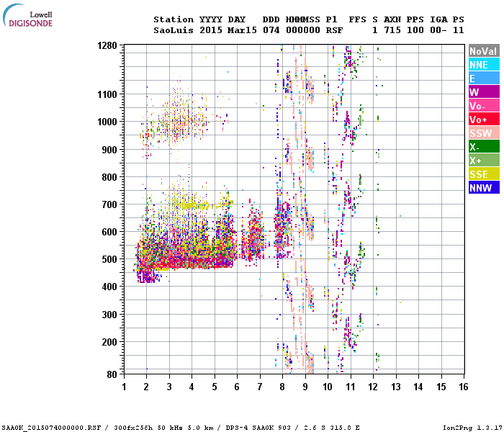Screen dimensions: 504x432
Task: Click x-axis frequency label 12
Action: click(x=373, y=387)
